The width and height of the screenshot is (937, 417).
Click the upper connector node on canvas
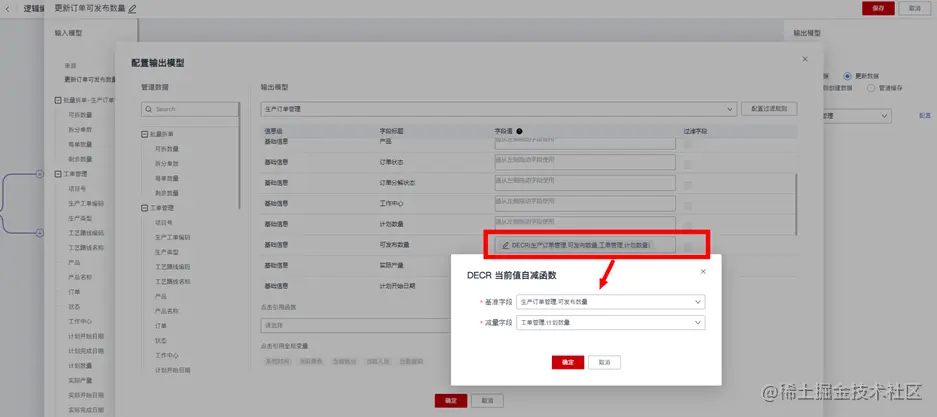coord(40,174)
